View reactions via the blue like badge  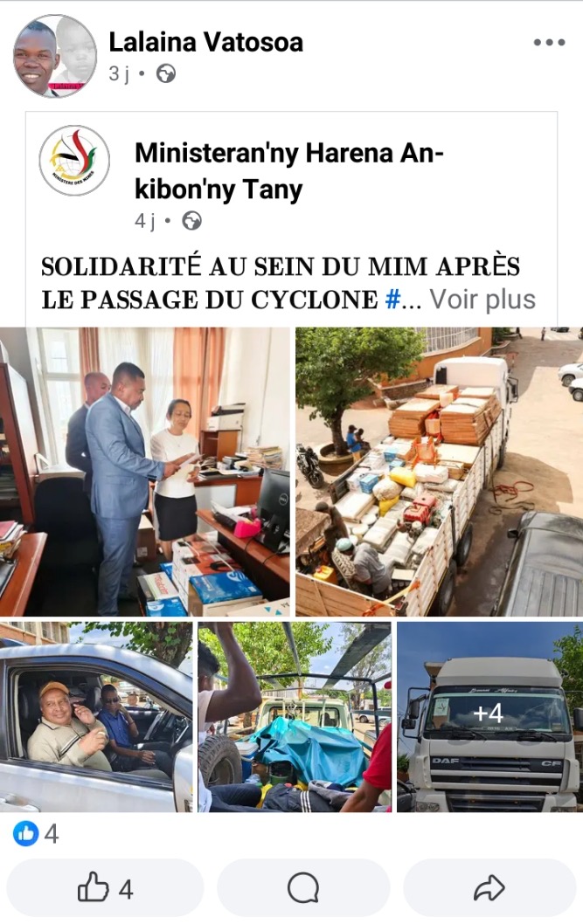[26, 833]
